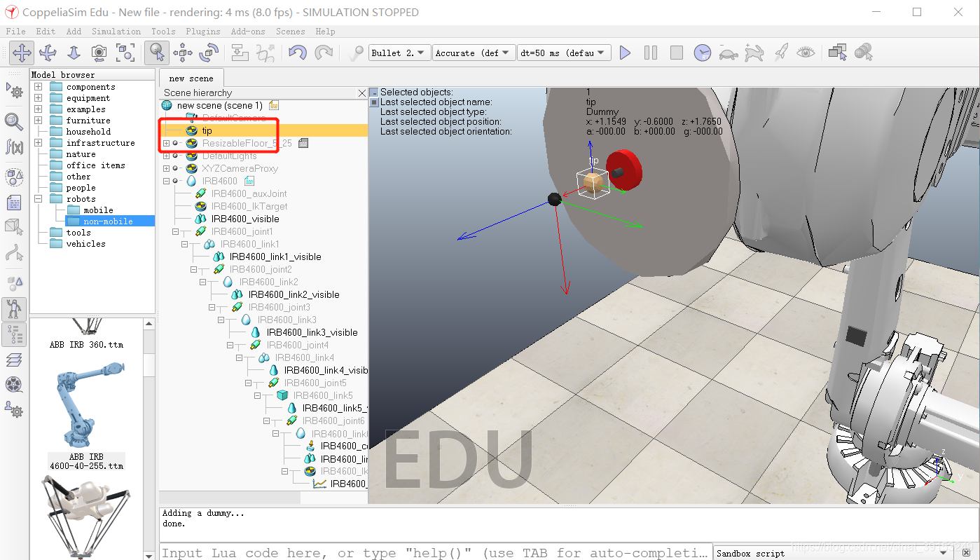
Task: Open the Accurate dynamics settings dropdown
Action: (x=474, y=53)
